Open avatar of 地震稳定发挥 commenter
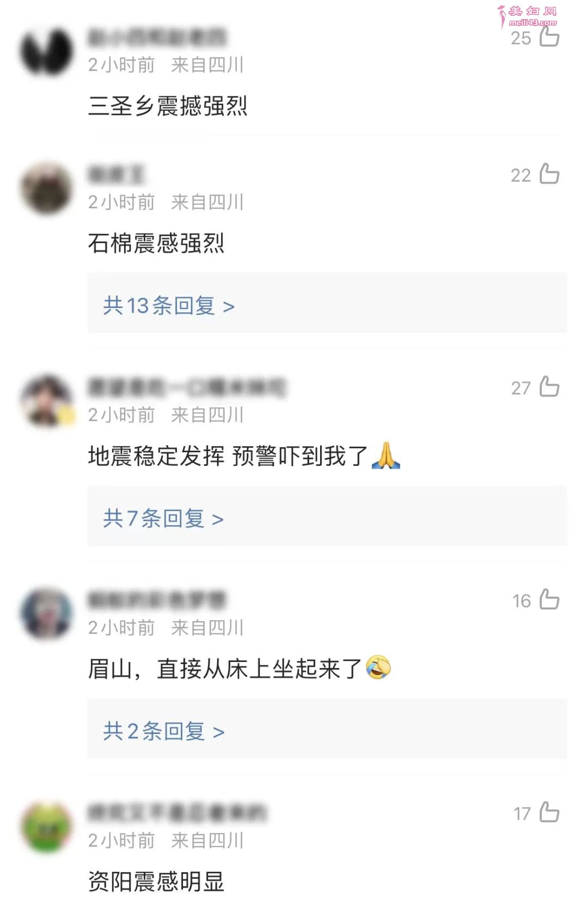 [x=47, y=402]
